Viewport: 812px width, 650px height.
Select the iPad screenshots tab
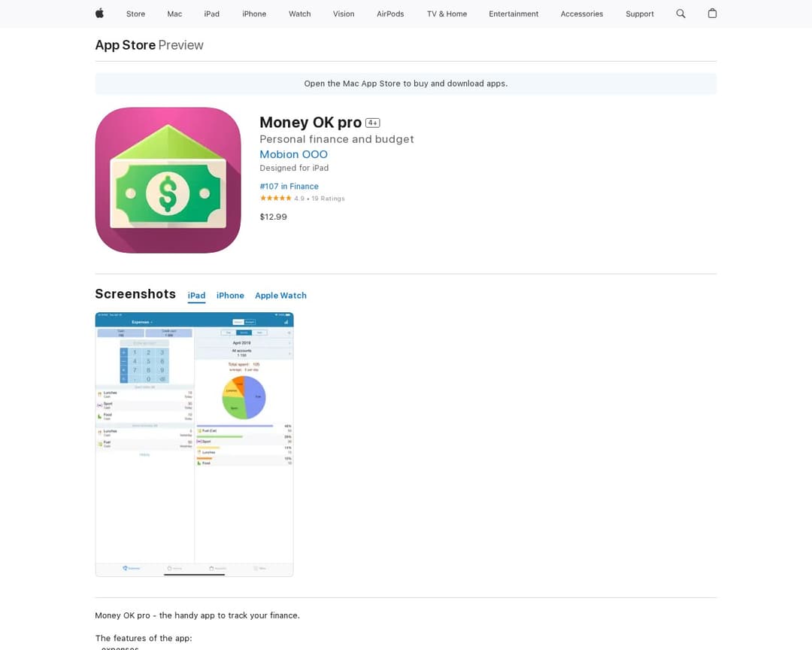[196, 296]
